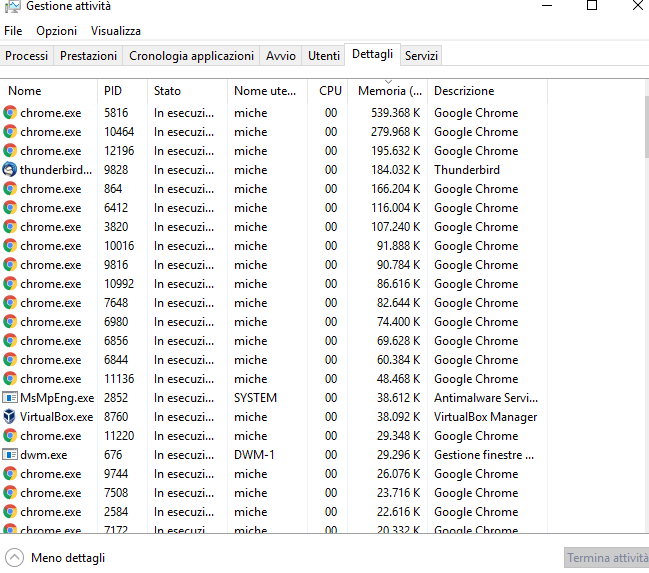Viewport: 649px width, 573px height.
Task: Click the Chrome icon of PID 6844 row
Action: pos(10,360)
